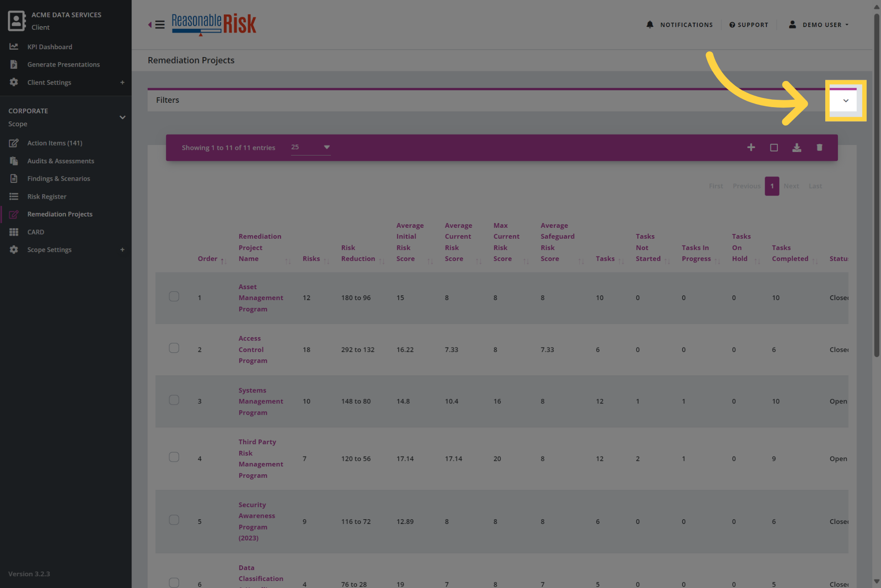Open Asset Management Program project link
Viewport: 881px width, 588px height.
pos(260,298)
